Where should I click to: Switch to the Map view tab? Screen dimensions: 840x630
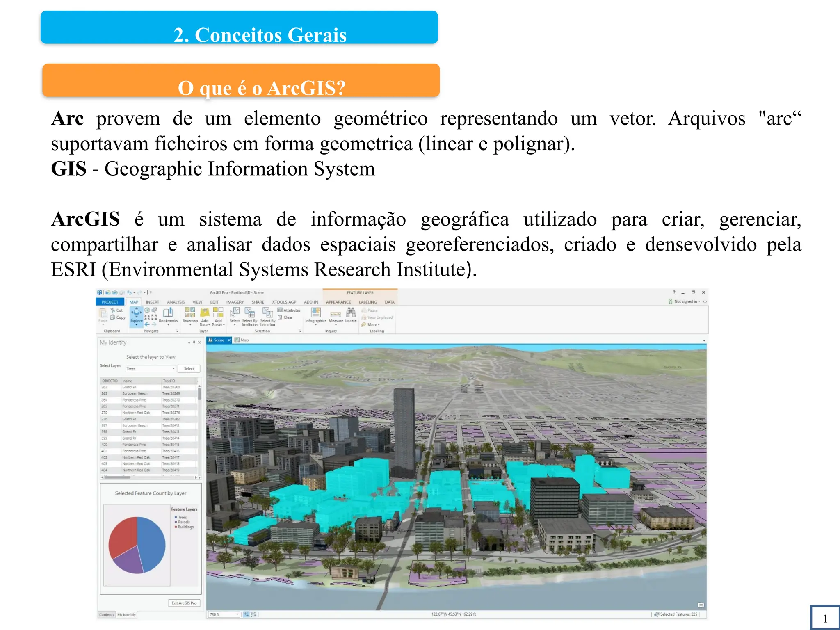(242, 340)
